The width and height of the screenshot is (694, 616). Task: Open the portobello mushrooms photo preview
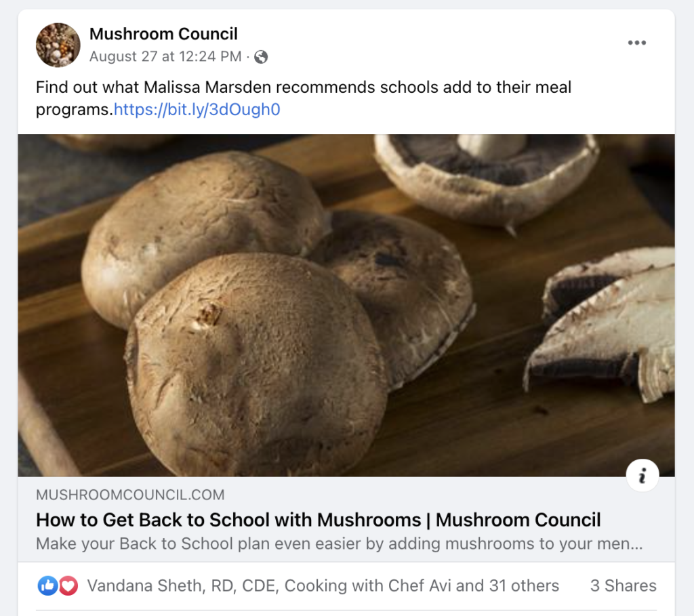(x=346, y=305)
